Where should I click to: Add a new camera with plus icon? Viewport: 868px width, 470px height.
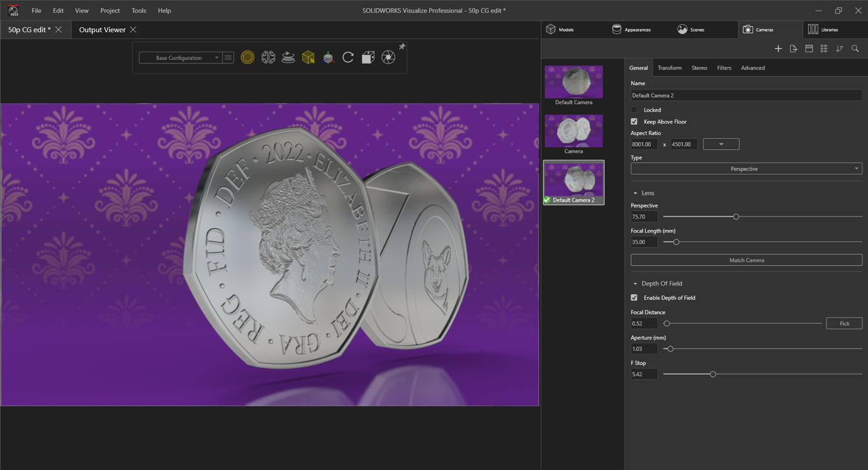[778, 49]
